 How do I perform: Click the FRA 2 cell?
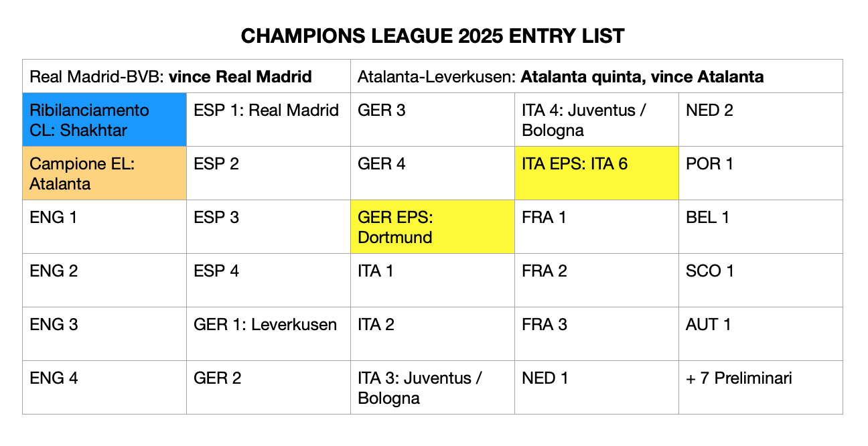click(x=597, y=281)
